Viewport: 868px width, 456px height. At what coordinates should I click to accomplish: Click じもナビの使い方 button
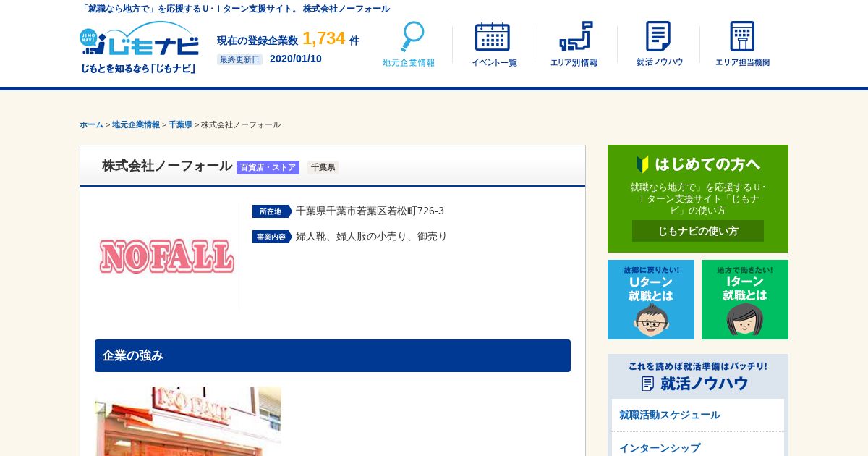(x=698, y=231)
